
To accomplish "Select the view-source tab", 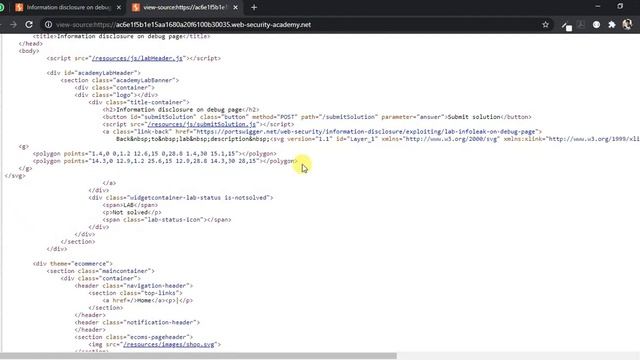I will [184, 7].
